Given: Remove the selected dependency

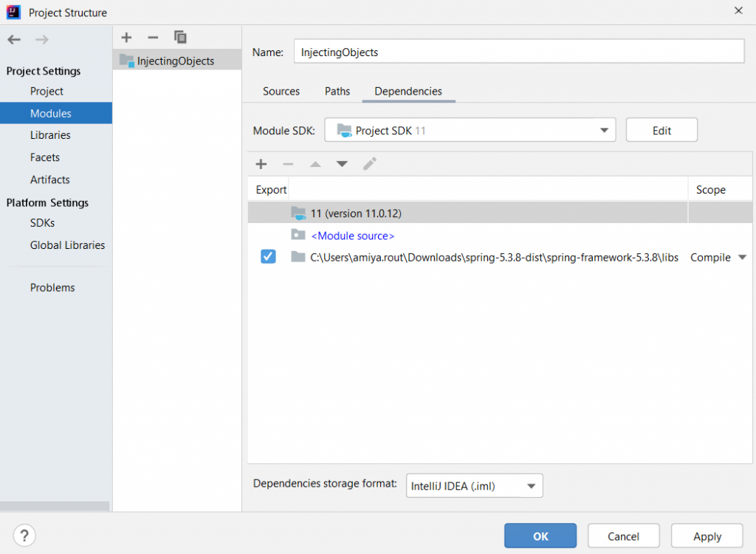Looking at the screenshot, I should [x=288, y=164].
